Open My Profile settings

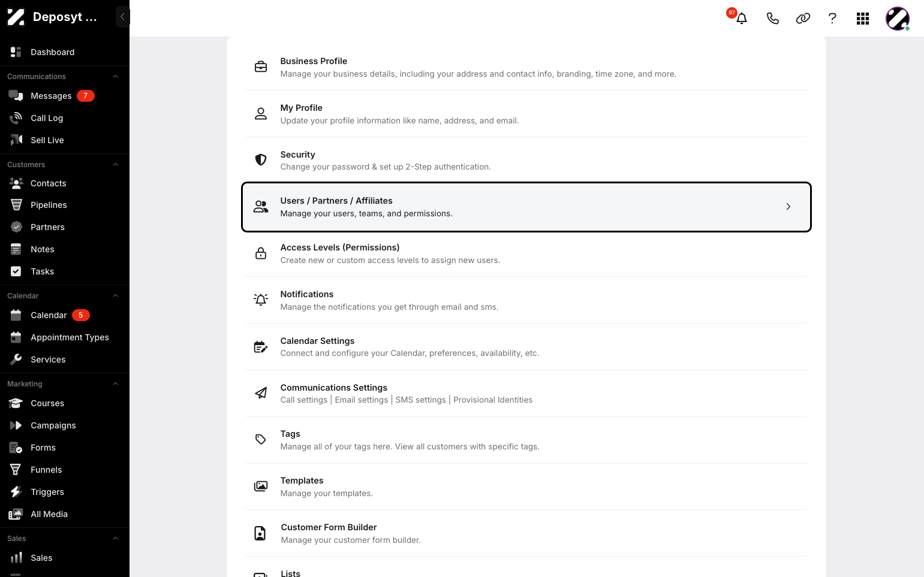pyautogui.click(x=526, y=114)
